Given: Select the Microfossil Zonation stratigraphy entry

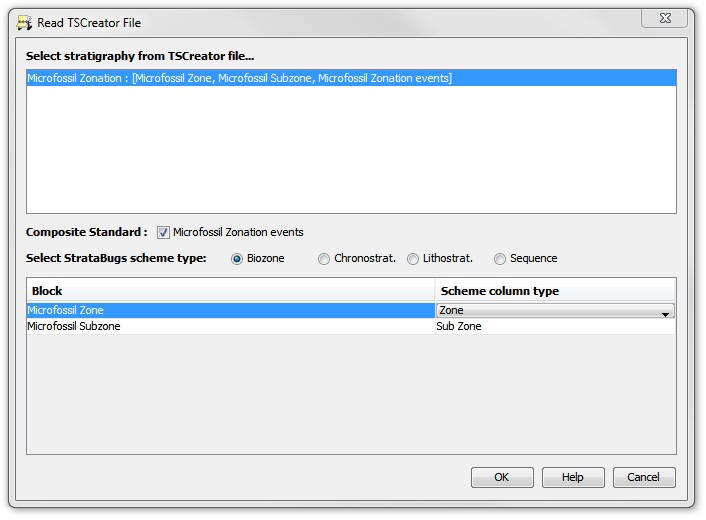Looking at the screenshot, I should (x=240, y=78).
